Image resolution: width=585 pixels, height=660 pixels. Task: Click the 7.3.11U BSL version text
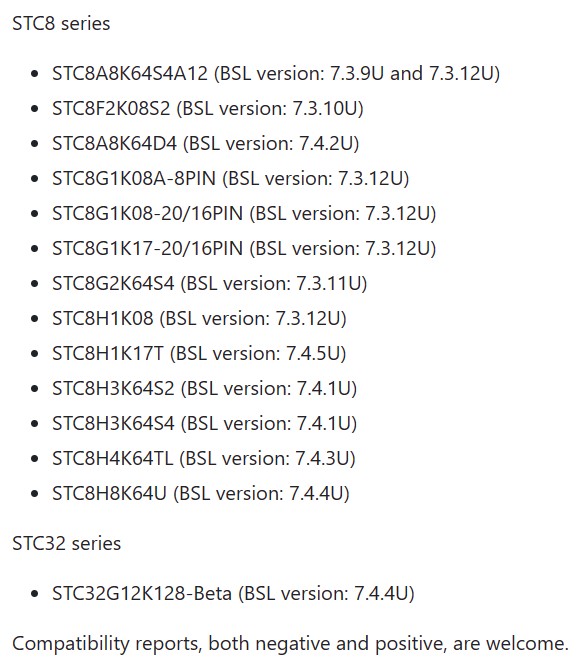tap(328, 283)
